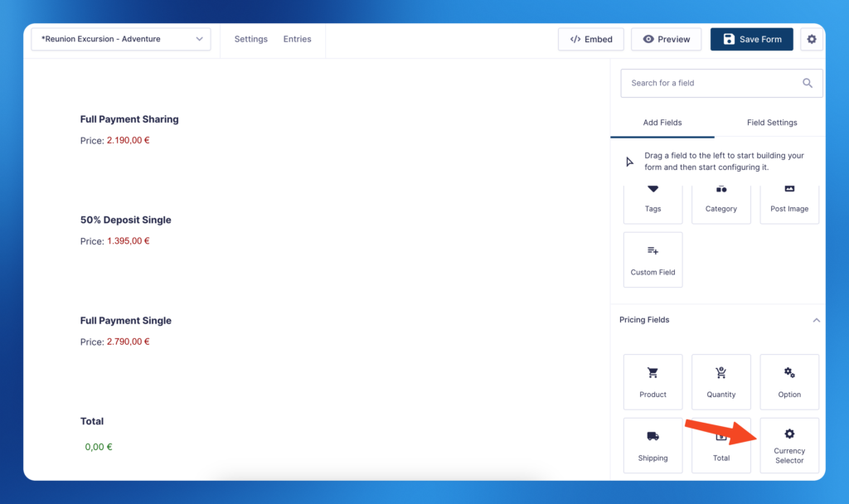Screen dimensions: 849x504
Task: Add the Category post field
Action: tap(720, 204)
